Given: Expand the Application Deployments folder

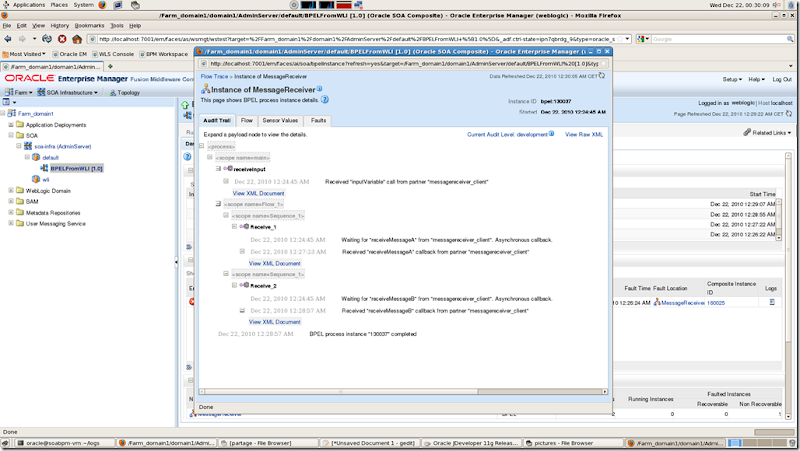Looking at the screenshot, I should pos(11,124).
